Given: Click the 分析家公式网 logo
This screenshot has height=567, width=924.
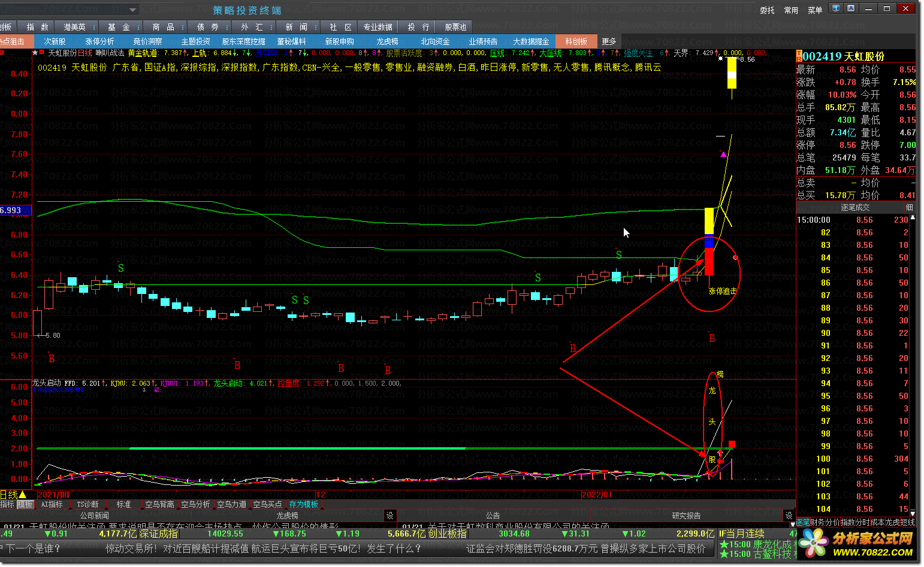Looking at the screenshot, I should point(857,544).
